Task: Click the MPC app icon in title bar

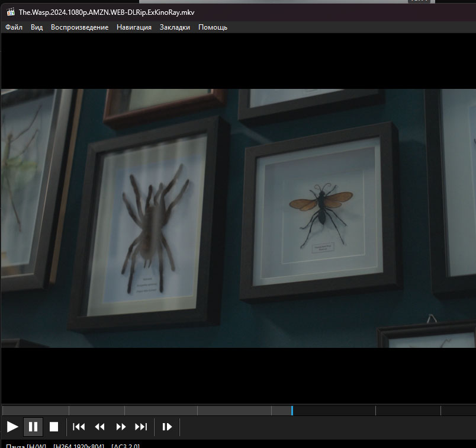Action: pyautogui.click(x=11, y=12)
